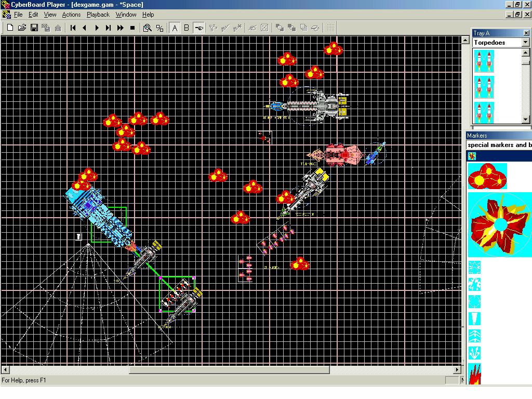Jump to the end of the move
The width and height of the screenshot is (532, 399).
click(108, 28)
